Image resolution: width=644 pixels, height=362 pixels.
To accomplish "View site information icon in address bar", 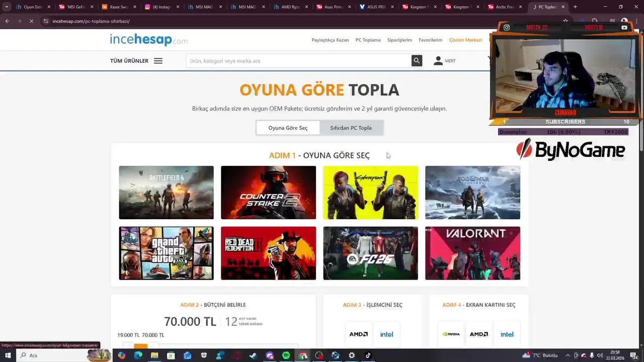I will point(46,21).
